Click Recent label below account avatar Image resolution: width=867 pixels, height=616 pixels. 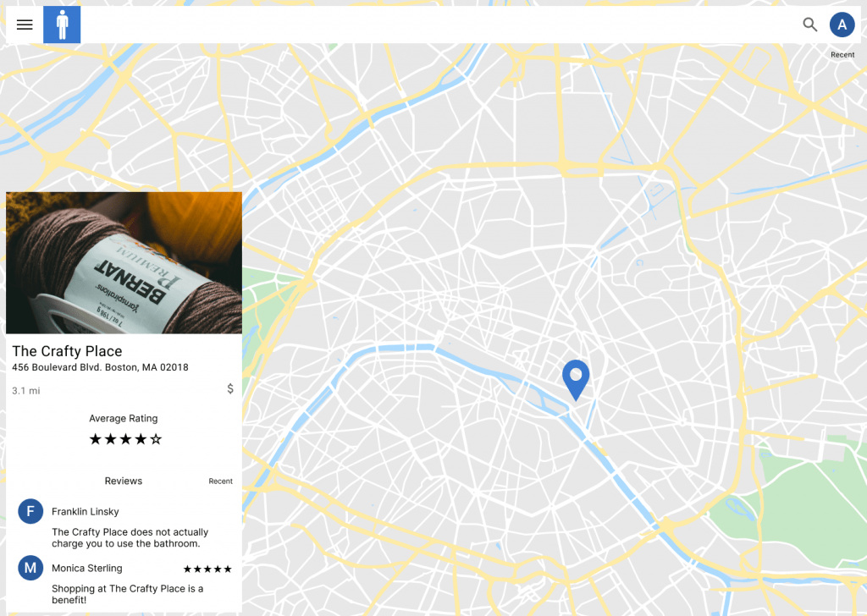(x=842, y=55)
